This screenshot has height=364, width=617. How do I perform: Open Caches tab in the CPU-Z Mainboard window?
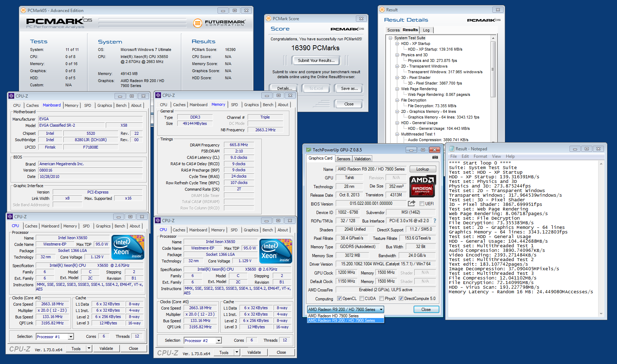[x=33, y=105]
